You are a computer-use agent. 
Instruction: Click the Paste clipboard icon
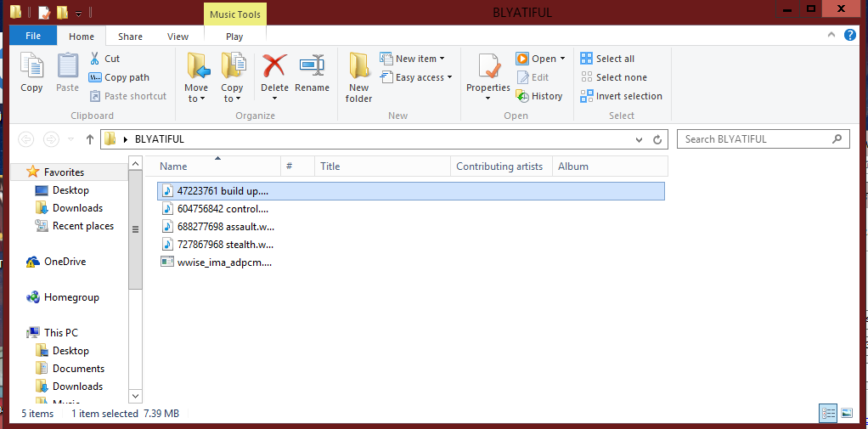68,65
